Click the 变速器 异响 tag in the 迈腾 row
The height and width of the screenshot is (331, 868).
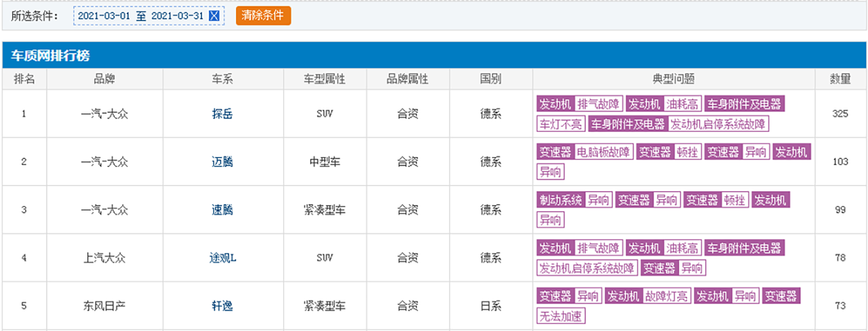737,152
